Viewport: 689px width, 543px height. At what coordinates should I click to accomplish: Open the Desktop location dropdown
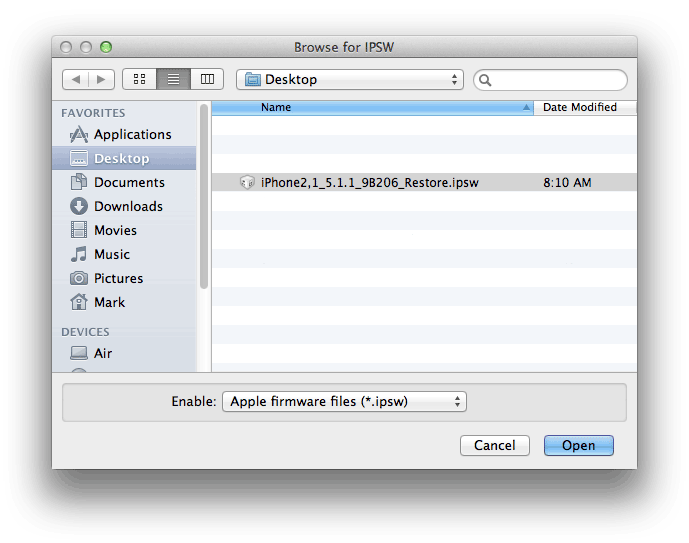coord(350,79)
